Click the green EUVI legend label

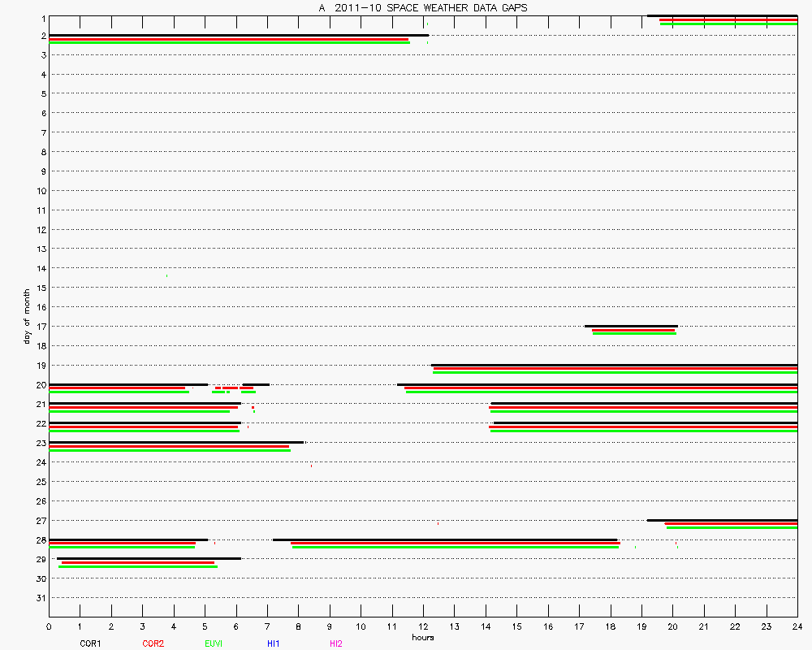[214, 643]
